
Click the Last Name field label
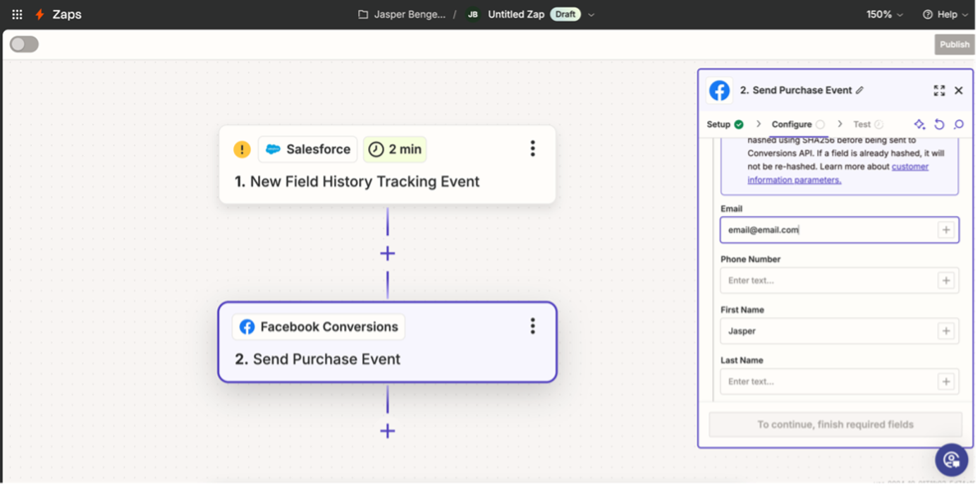(x=742, y=360)
